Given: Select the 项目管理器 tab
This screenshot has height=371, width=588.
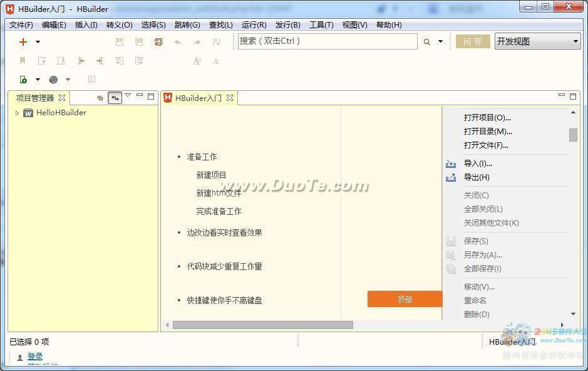Looking at the screenshot, I should (x=35, y=98).
